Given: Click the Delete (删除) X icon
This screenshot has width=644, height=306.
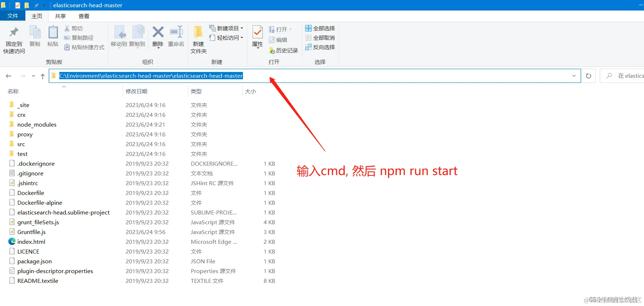Looking at the screenshot, I should 158,32.
